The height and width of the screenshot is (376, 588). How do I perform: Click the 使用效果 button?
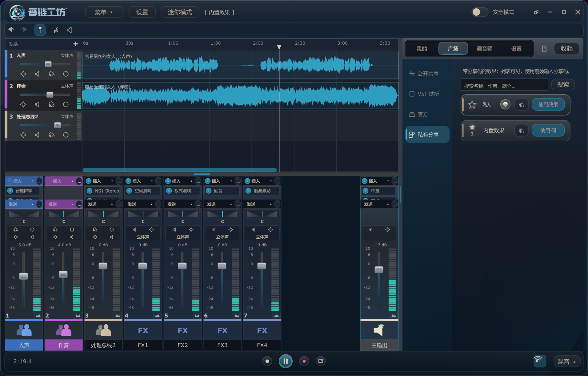click(548, 105)
